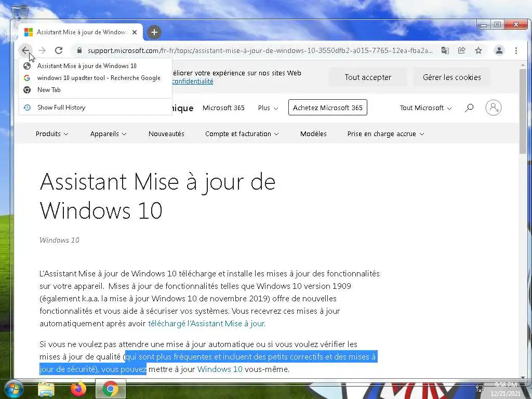
Task: Click the network tray icon
Action: click(480, 388)
